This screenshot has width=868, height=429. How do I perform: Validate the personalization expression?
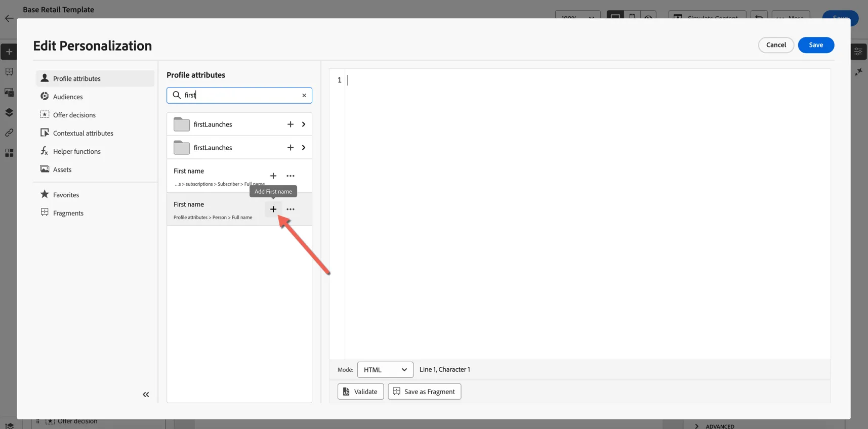[x=360, y=392]
